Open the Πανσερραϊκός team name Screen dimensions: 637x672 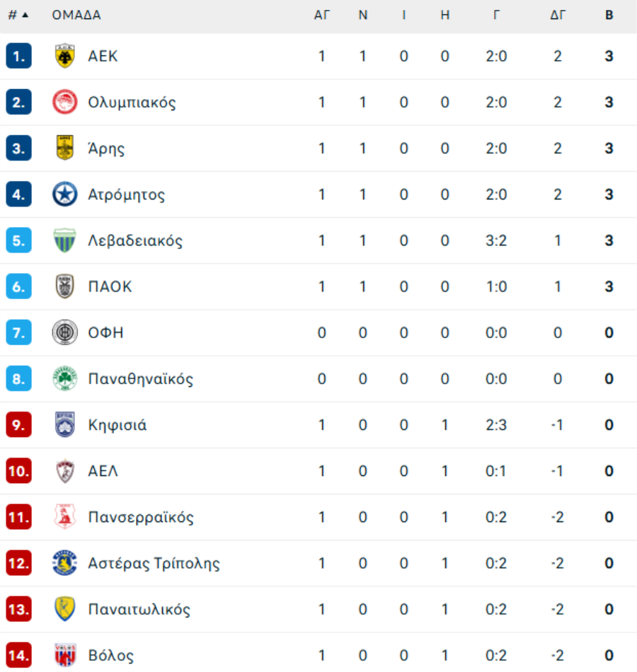(x=141, y=517)
